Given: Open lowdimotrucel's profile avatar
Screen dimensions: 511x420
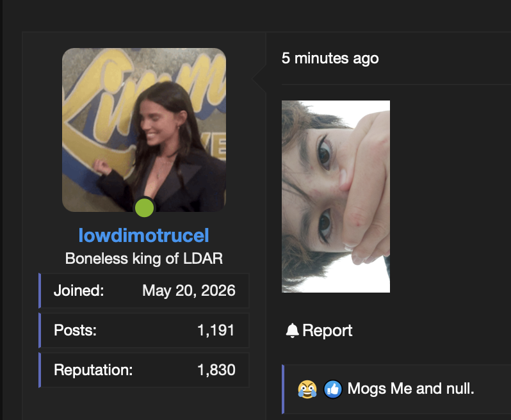Looking at the screenshot, I should click(x=144, y=130).
